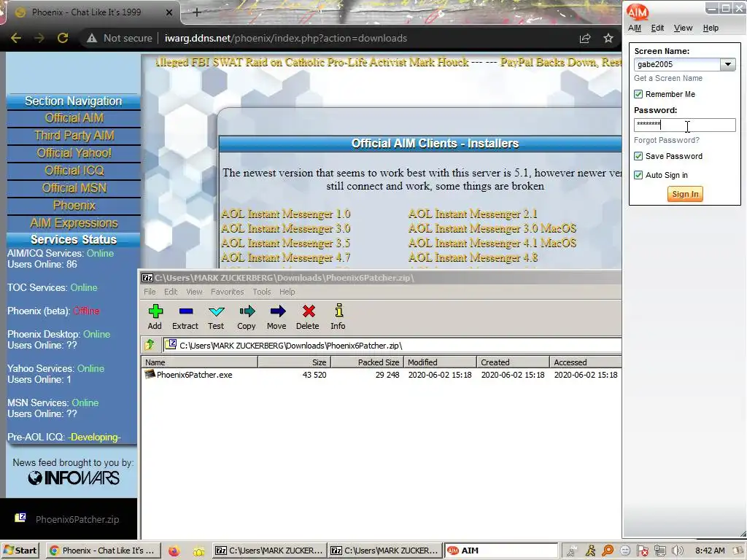Open a new Chrome tab
747x560 pixels.
coord(197,12)
